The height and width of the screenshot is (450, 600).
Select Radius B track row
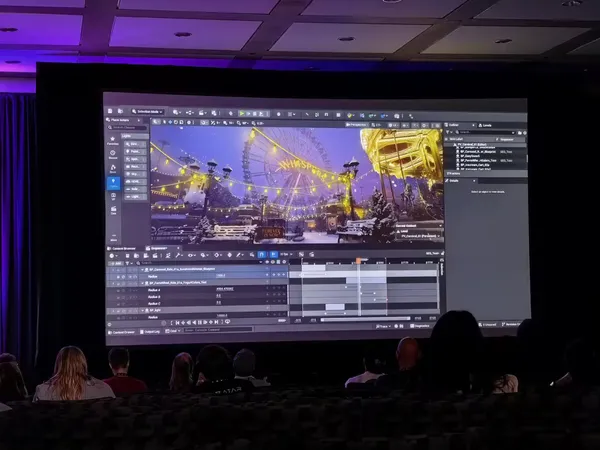(196, 297)
